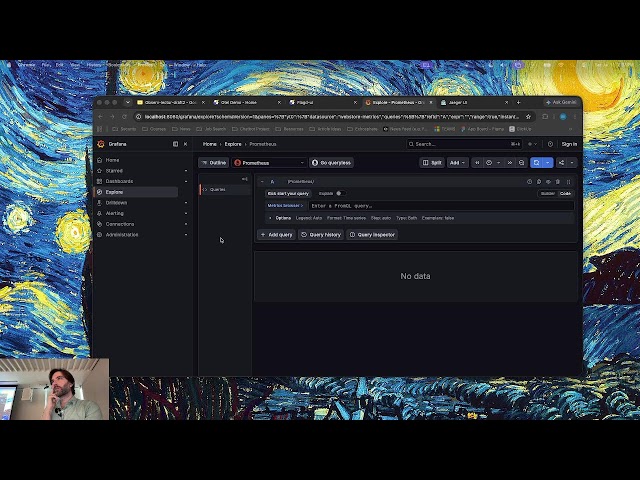Click the Explore breadcrumb link
This screenshot has height=480, width=640.
[x=233, y=144]
